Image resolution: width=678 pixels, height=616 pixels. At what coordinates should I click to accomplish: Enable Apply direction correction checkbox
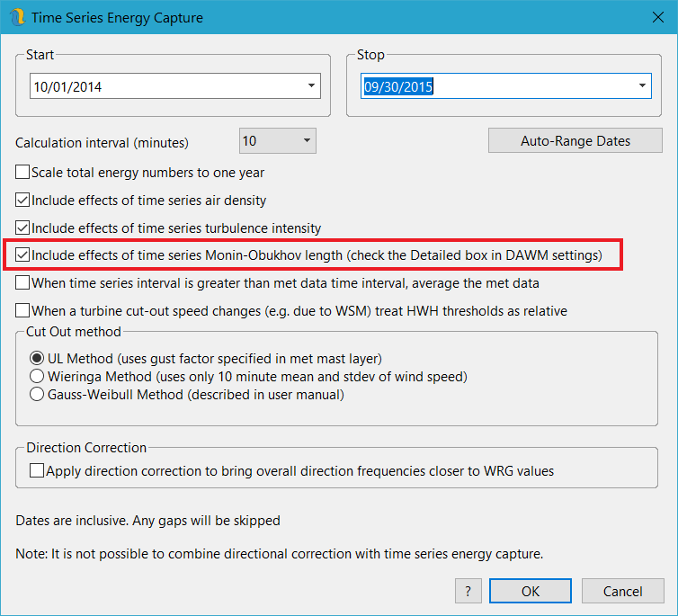[x=37, y=470]
